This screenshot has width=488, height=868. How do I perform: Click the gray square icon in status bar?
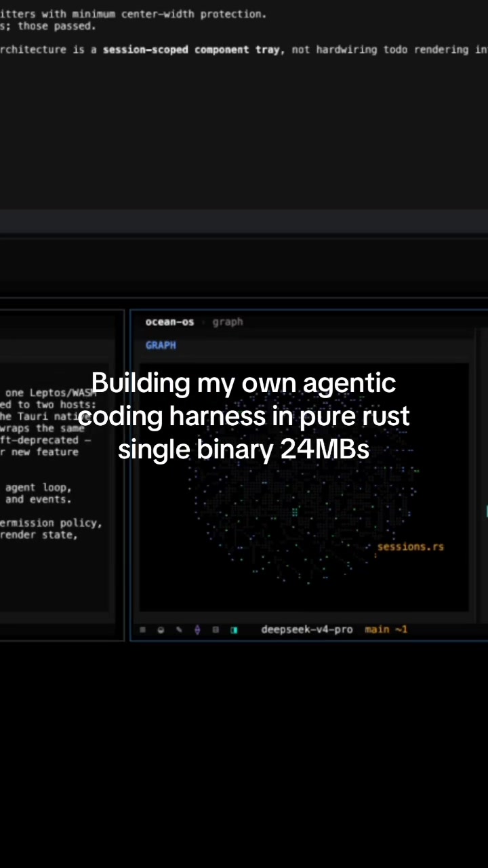pyautogui.click(x=142, y=629)
